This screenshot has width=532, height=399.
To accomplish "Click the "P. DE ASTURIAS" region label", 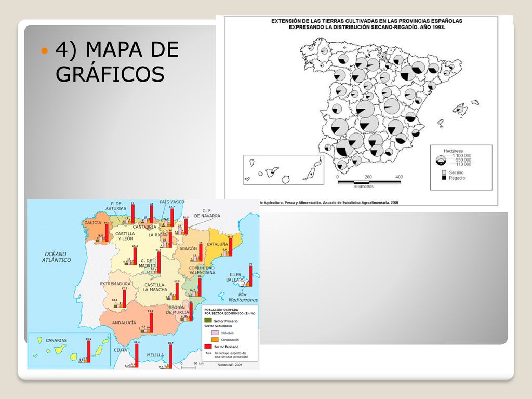I will click(x=116, y=206).
